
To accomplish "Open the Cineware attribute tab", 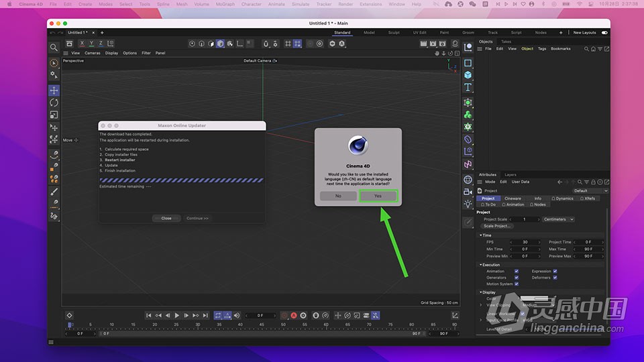I will click(x=513, y=198).
